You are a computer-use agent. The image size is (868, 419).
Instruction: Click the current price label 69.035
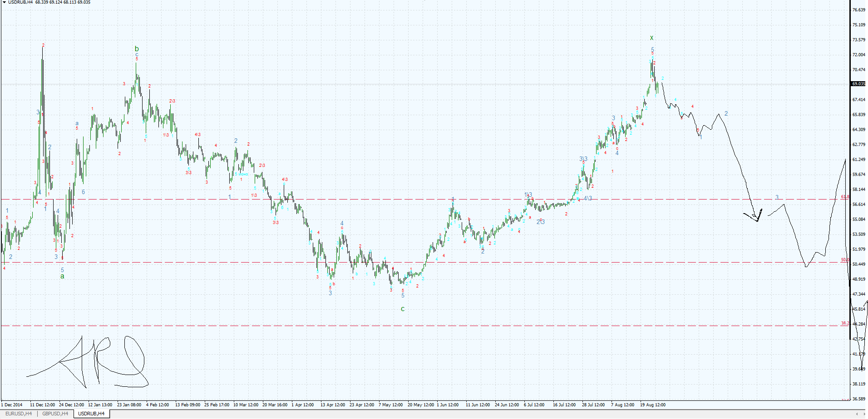(858, 84)
